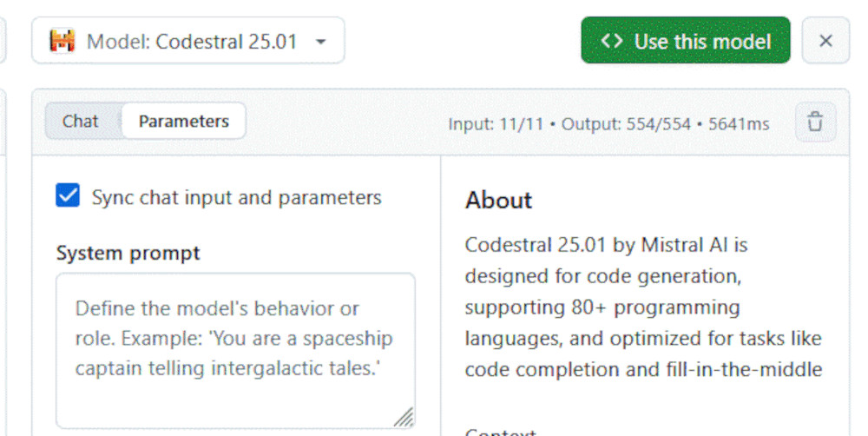Click inside the System prompt text box

tap(234, 347)
